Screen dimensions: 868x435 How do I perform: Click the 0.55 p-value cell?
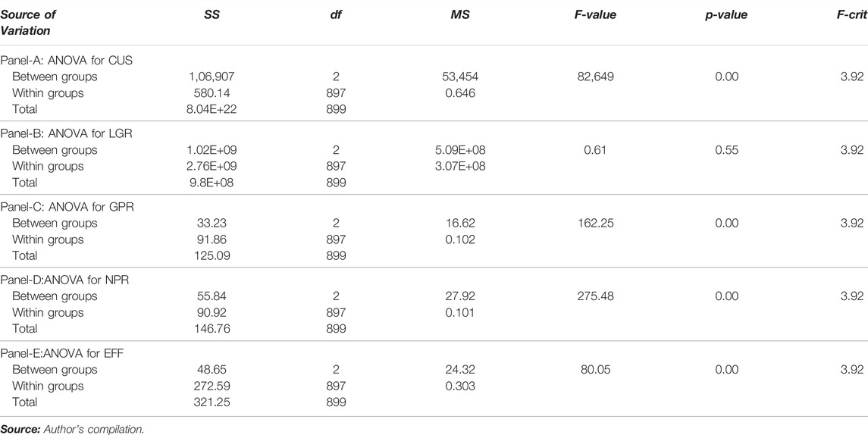click(725, 150)
